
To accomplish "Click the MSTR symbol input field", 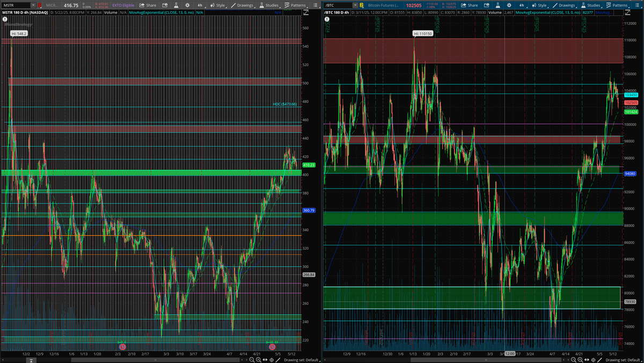I will tap(16, 5).
